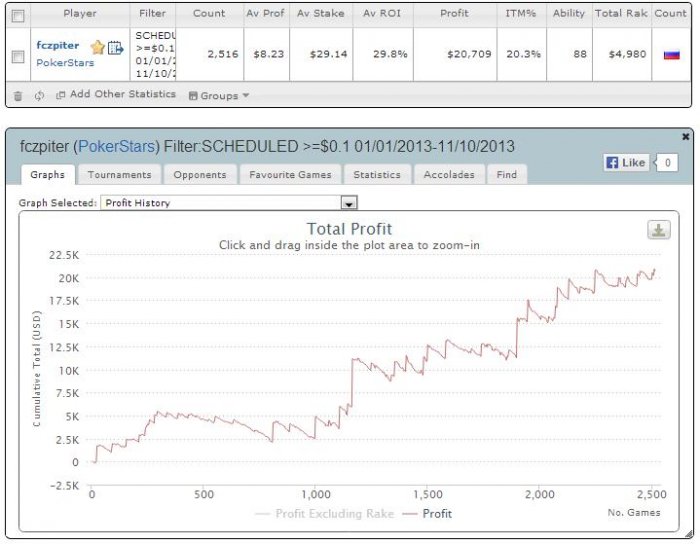Click Add Other Statistics
The height and width of the screenshot is (544, 700).
pos(116,94)
